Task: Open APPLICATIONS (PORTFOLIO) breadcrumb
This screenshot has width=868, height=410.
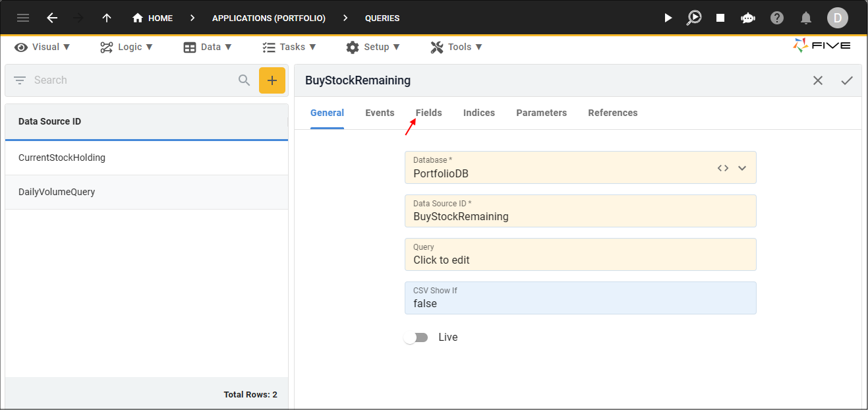Action: click(x=268, y=18)
